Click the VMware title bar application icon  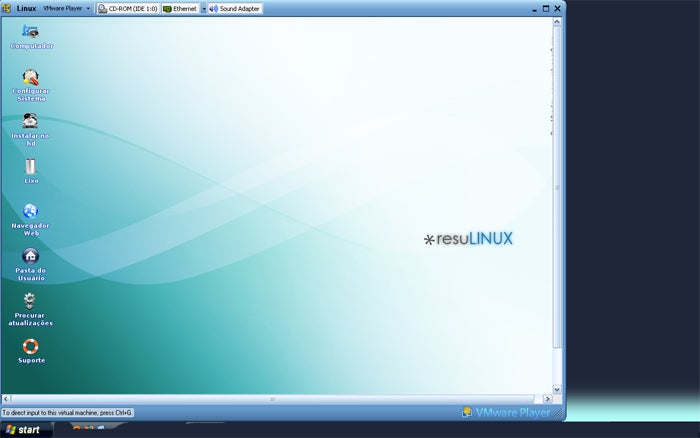coord(6,8)
